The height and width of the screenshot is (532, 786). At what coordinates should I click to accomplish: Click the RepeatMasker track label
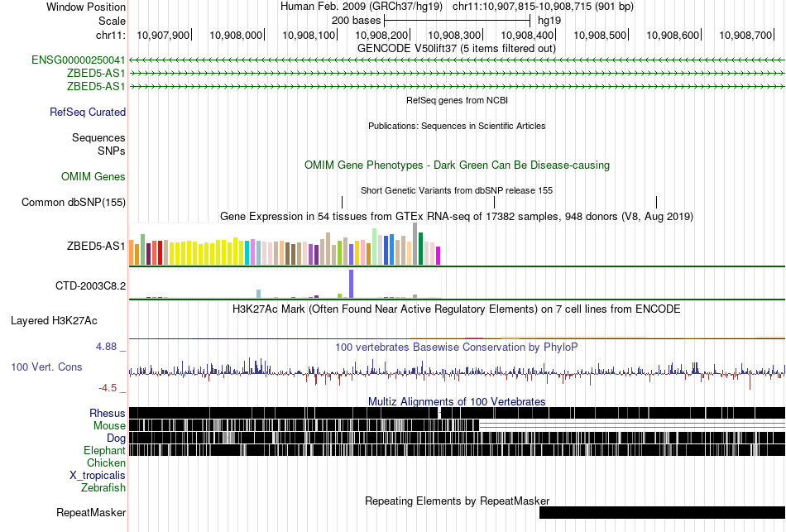91,512
